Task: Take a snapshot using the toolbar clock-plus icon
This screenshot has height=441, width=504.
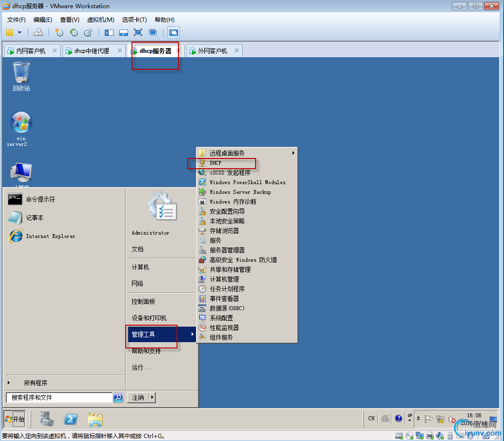Action: tap(59, 32)
